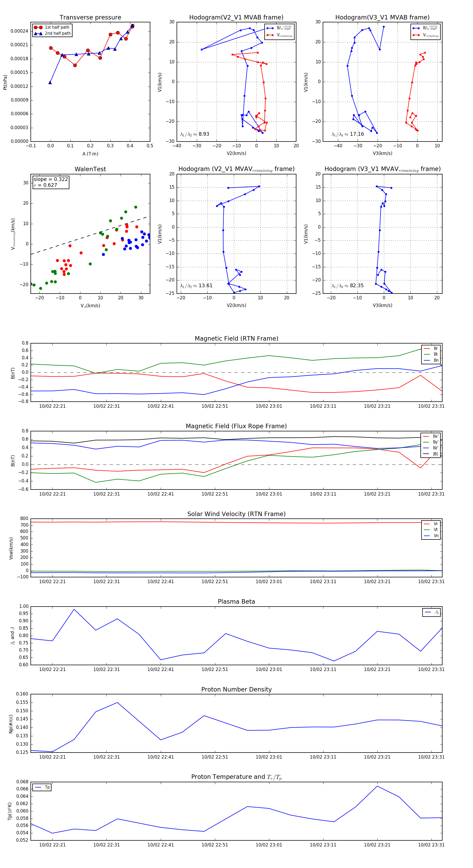The image size is (473, 868).
Task: Click the 'r = 0.627' annotation
Action: point(45,185)
